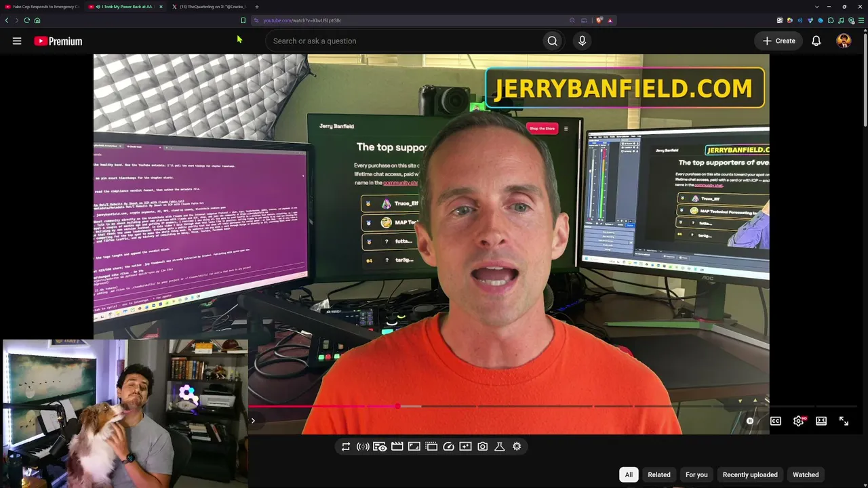
Task: Submit search with the magnifier button
Action: point(553,41)
